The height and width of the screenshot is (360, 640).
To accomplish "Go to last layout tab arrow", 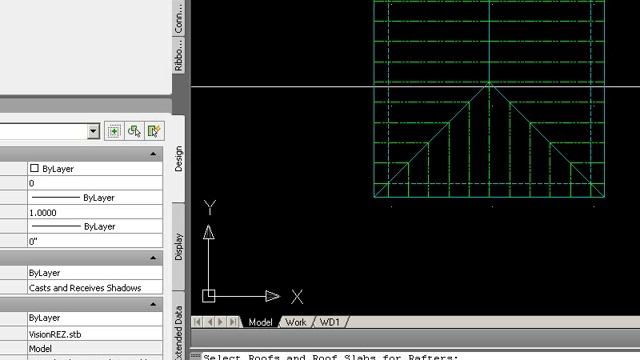I will (233, 322).
